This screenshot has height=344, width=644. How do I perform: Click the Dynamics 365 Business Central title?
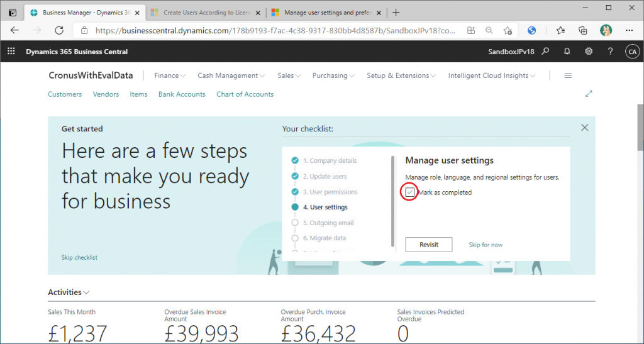pyautogui.click(x=77, y=52)
